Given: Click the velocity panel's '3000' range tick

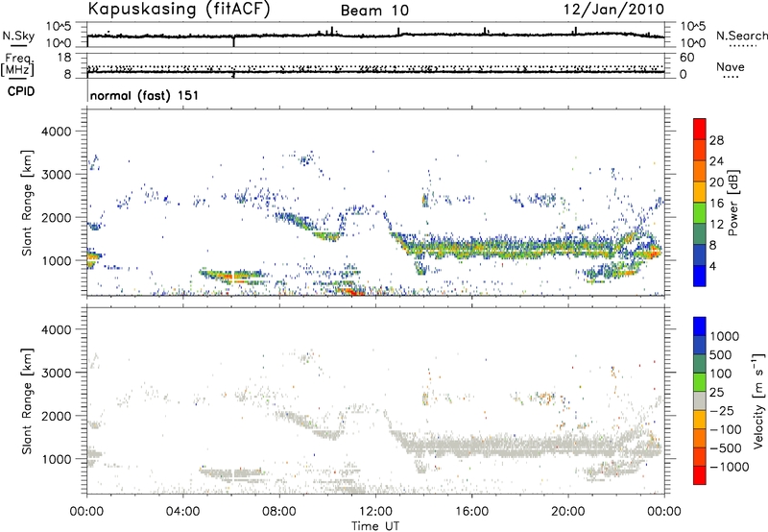Looking at the screenshot, I should [x=57, y=373].
